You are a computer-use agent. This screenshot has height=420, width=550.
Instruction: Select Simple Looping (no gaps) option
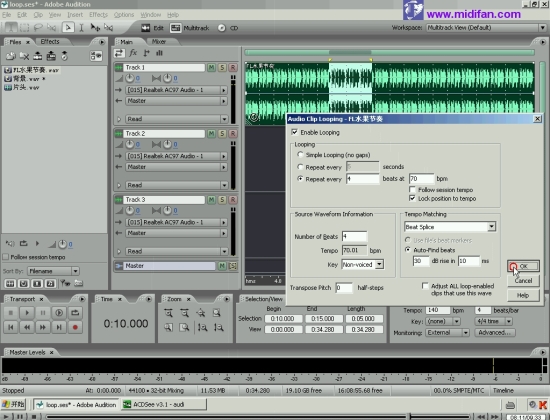[300, 154]
